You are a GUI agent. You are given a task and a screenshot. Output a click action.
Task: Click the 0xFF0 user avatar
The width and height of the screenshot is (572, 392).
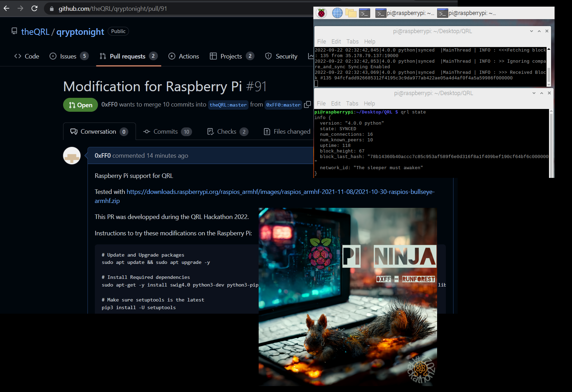72,156
